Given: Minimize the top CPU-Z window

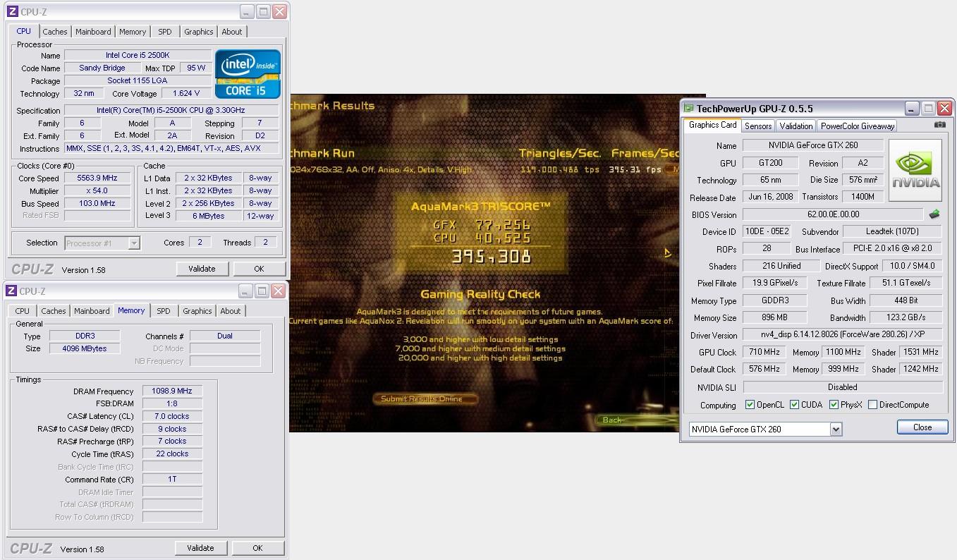Looking at the screenshot, I should tap(246, 12).
